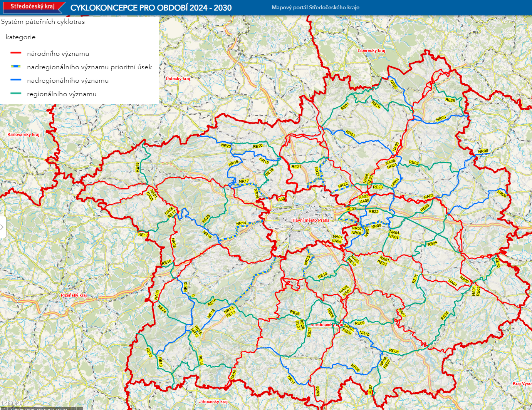Select the 'Systém páteřních cyklotras' legend heading
Viewport: 532px width, 410px height.
[43, 22]
